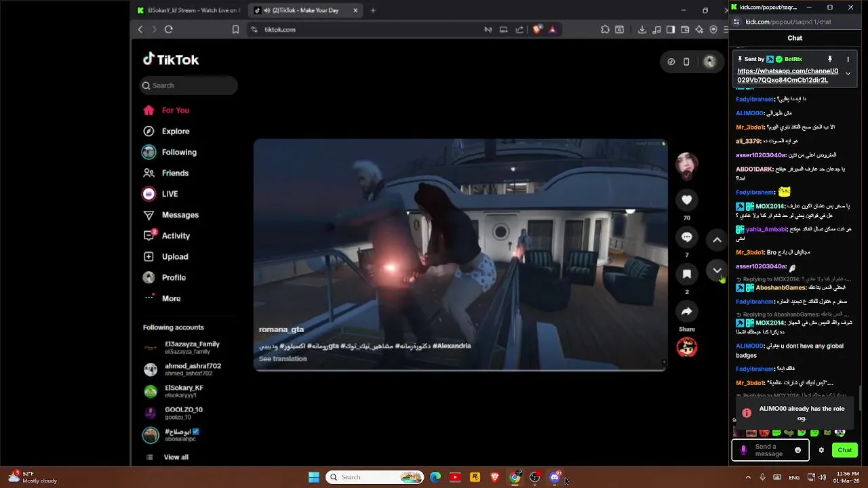The width and height of the screenshot is (868, 488).
Task: Open Profile from TikTok sidebar
Action: click(x=165, y=278)
